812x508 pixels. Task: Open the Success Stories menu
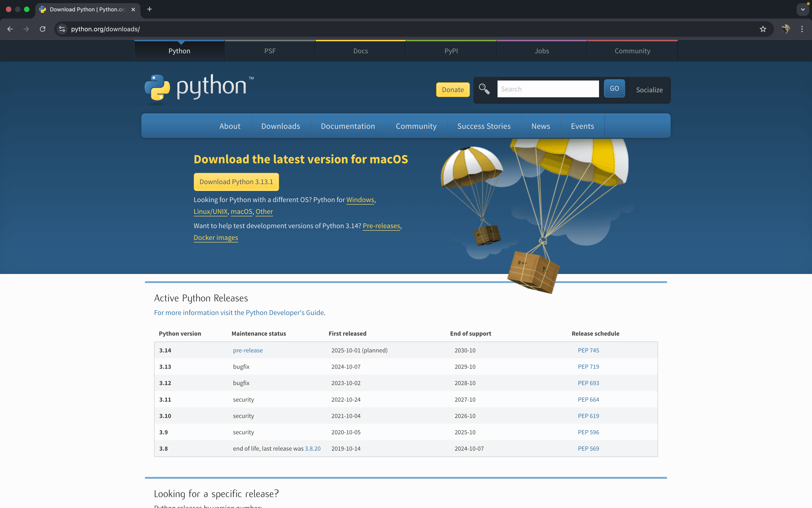pos(484,126)
